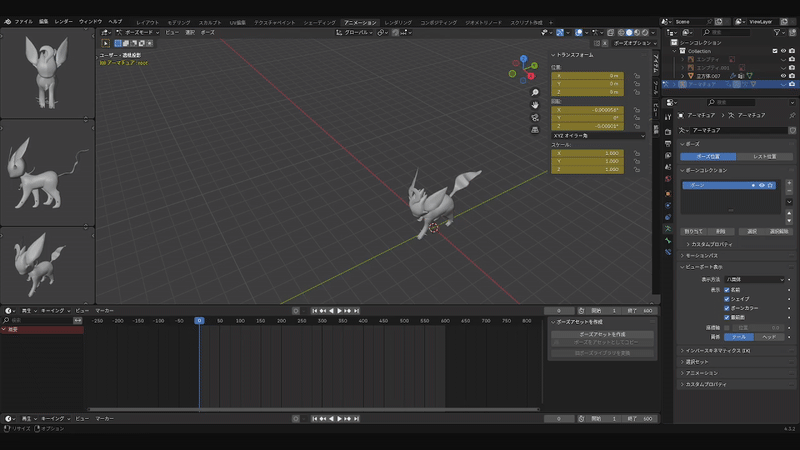Click the ポーズアセットを作成 button
The height and width of the screenshot is (450, 800).
tap(602, 333)
